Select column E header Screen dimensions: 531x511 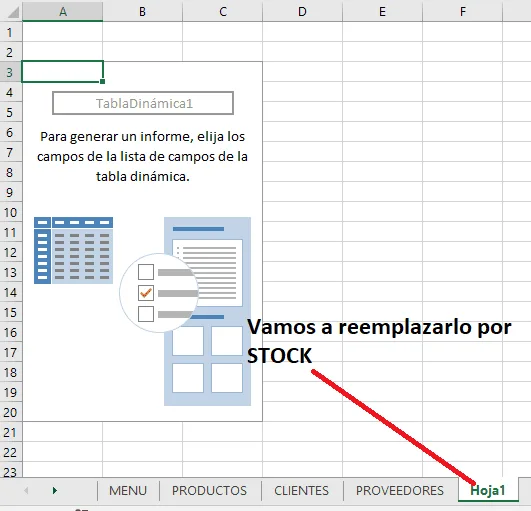click(383, 11)
